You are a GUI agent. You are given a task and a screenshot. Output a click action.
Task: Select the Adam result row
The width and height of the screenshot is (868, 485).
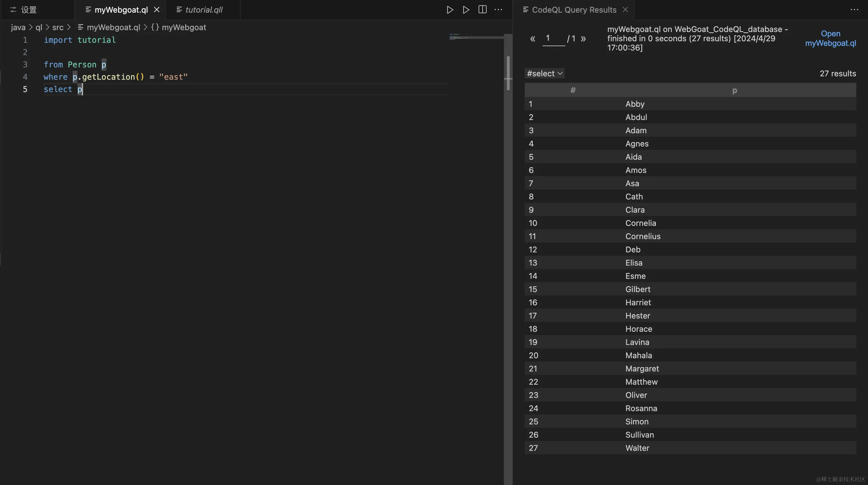coord(691,130)
